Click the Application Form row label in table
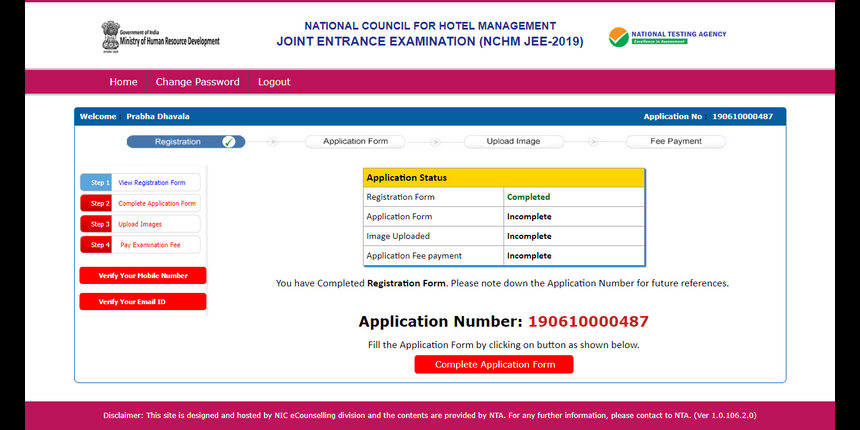 click(399, 217)
